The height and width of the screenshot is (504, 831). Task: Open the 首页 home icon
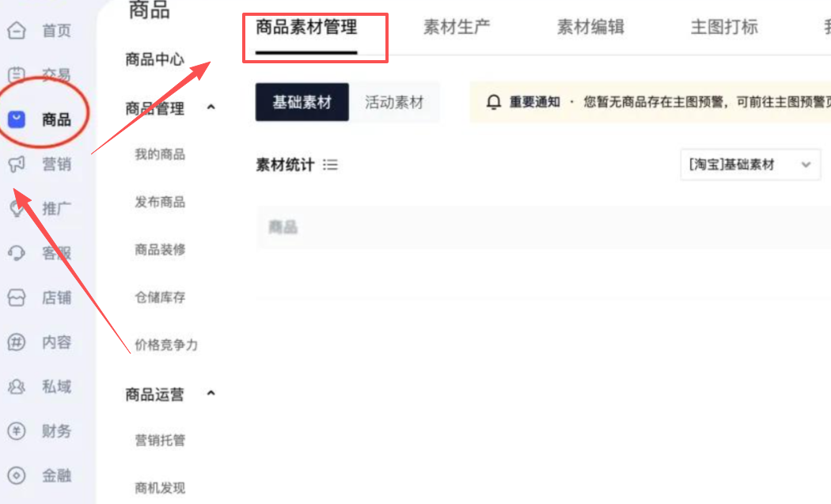17,30
